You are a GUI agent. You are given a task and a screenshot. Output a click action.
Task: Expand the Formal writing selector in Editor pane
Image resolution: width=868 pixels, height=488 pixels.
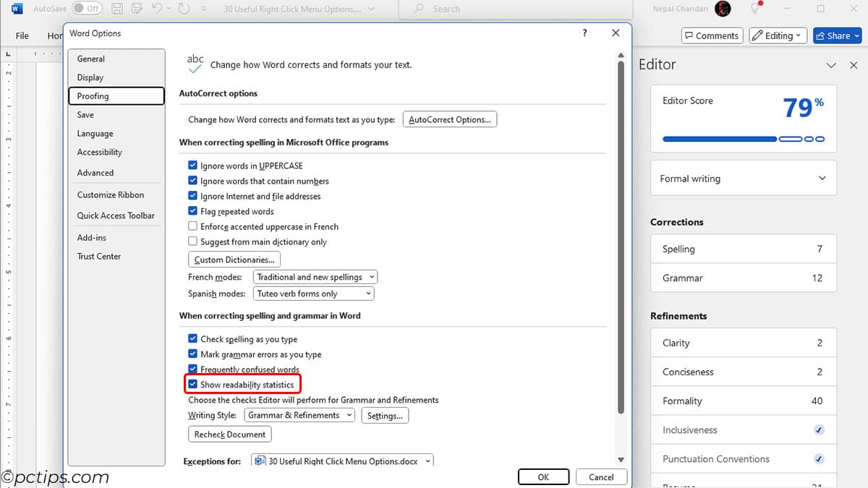(743, 178)
